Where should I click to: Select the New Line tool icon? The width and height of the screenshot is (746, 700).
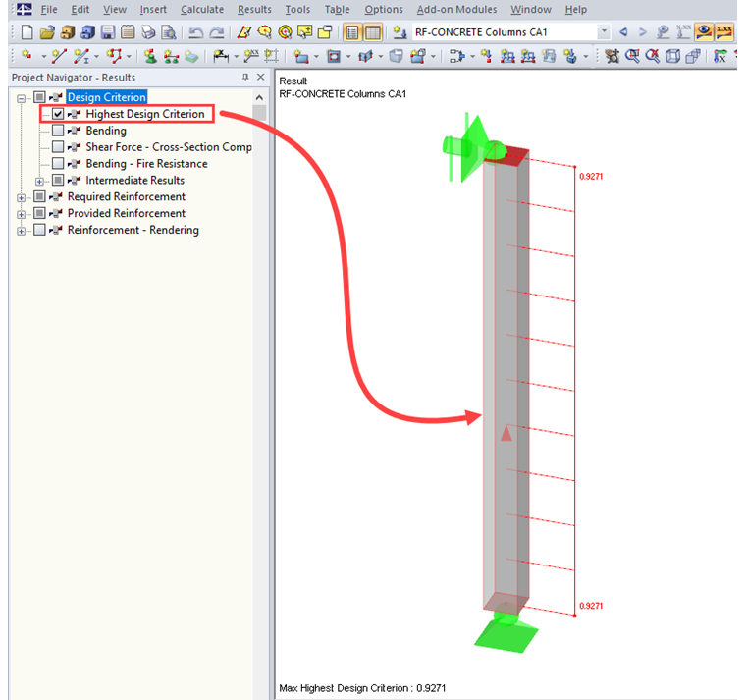(59, 56)
